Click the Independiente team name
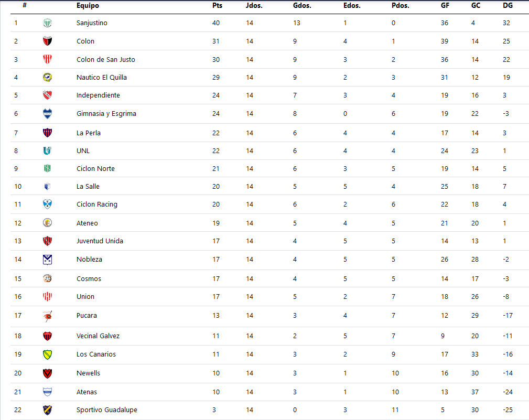 [x=98, y=95]
